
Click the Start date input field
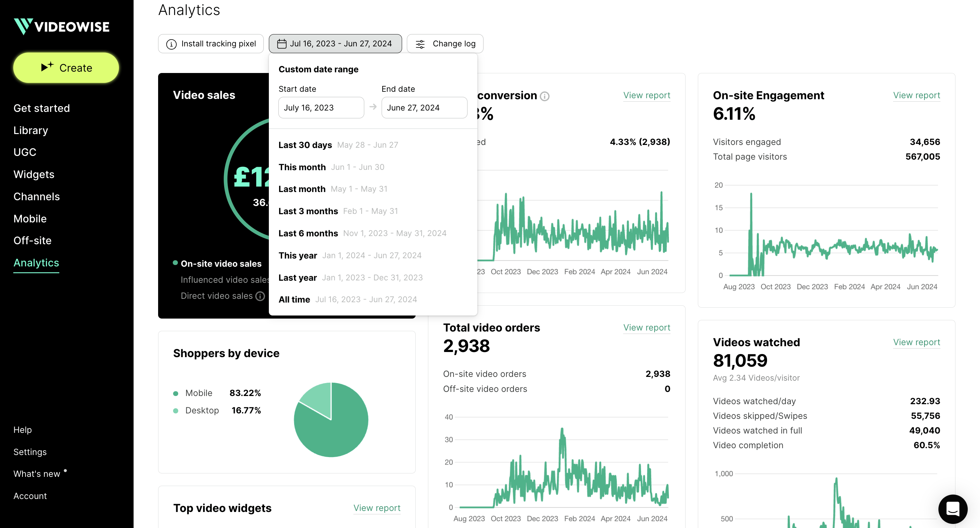(321, 108)
